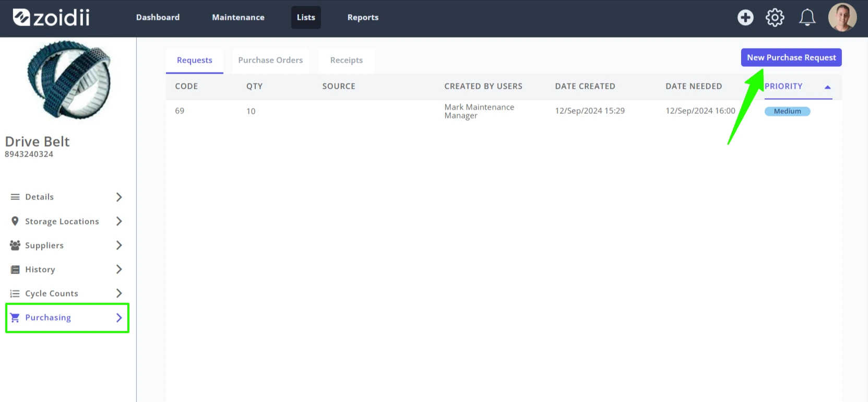Sort by CREATED BY USERS header
This screenshot has width=868, height=402.
pos(483,87)
